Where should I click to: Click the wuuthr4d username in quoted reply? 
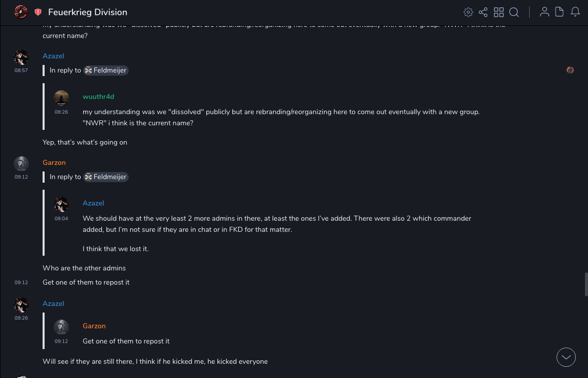(x=98, y=96)
